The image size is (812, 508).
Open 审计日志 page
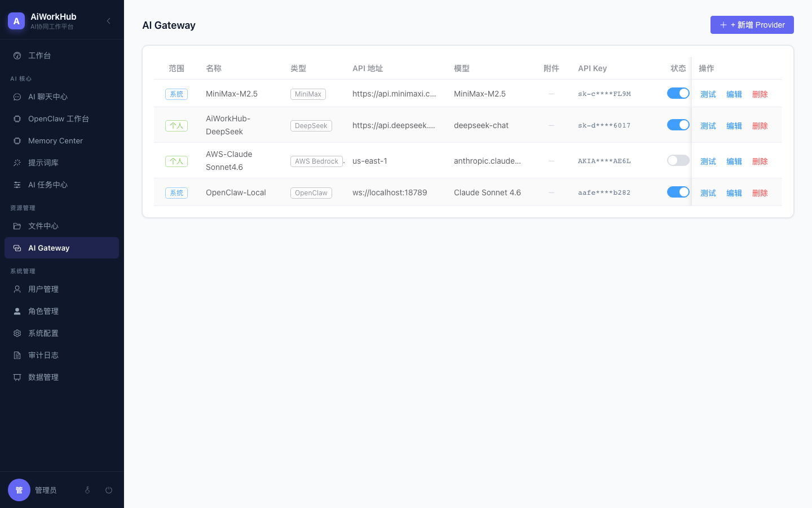click(62, 355)
